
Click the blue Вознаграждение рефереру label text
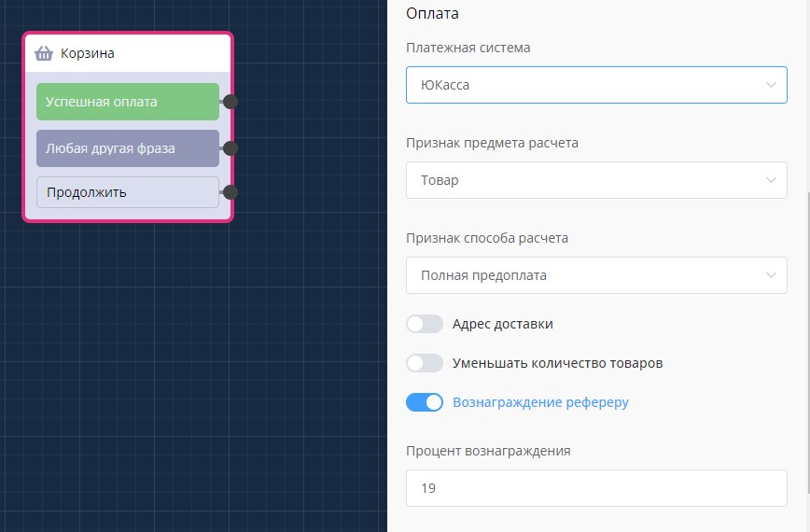540,402
